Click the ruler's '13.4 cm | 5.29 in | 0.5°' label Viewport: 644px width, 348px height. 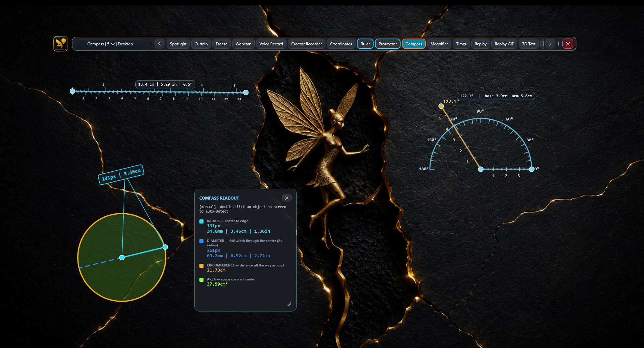[165, 84]
